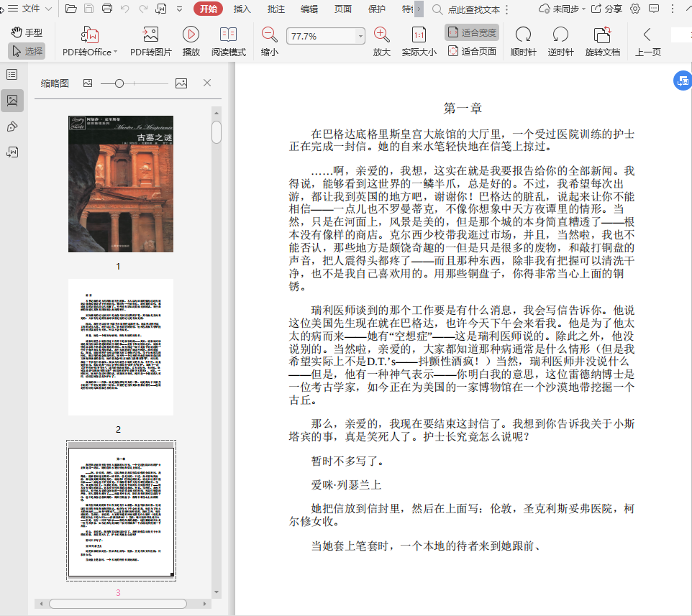Image resolution: width=692 pixels, height=616 pixels.
Task: Show more ribbon tabs with the chevron
Action: tap(419, 9)
